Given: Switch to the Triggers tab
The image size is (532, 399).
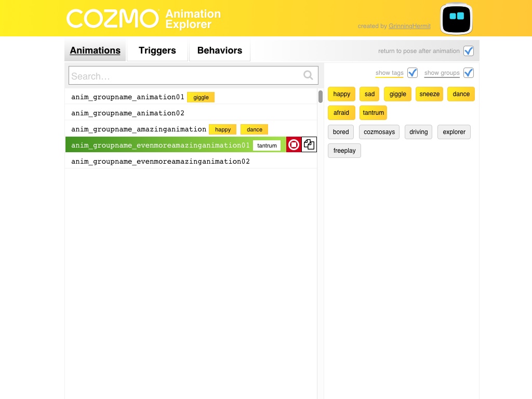Looking at the screenshot, I should [157, 50].
